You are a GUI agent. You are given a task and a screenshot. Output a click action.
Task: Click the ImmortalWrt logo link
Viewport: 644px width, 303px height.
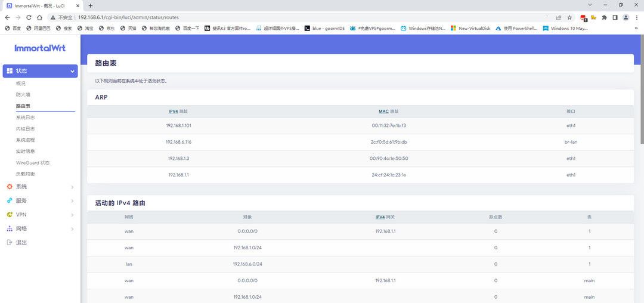tap(40, 48)
